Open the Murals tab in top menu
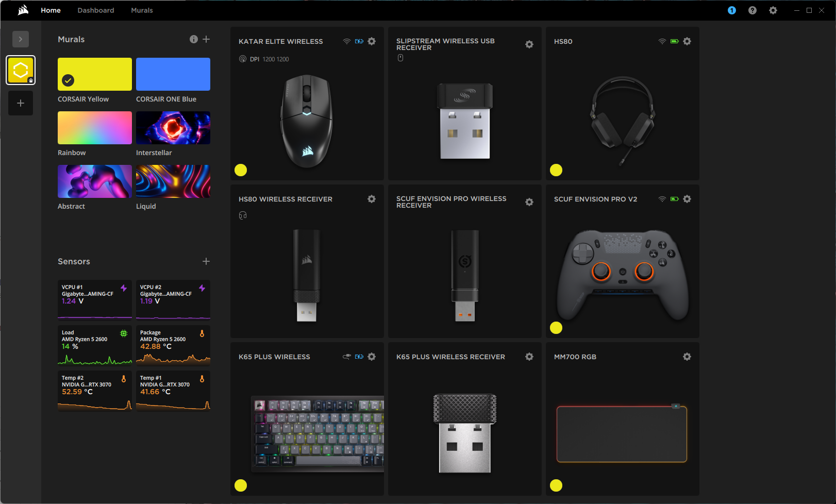Viewport: 836px width, 504px height. coord(142,10)
